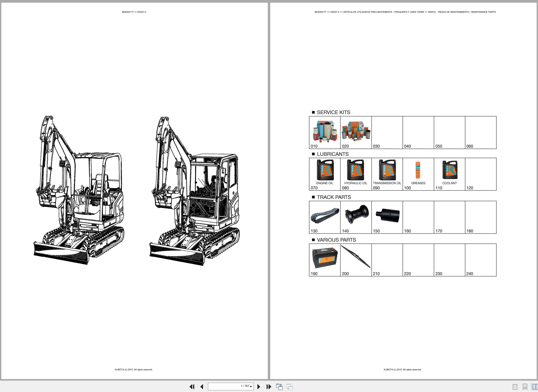Click the MAINTENANCE PARTS breadcrumb on right page

(483, 12)
